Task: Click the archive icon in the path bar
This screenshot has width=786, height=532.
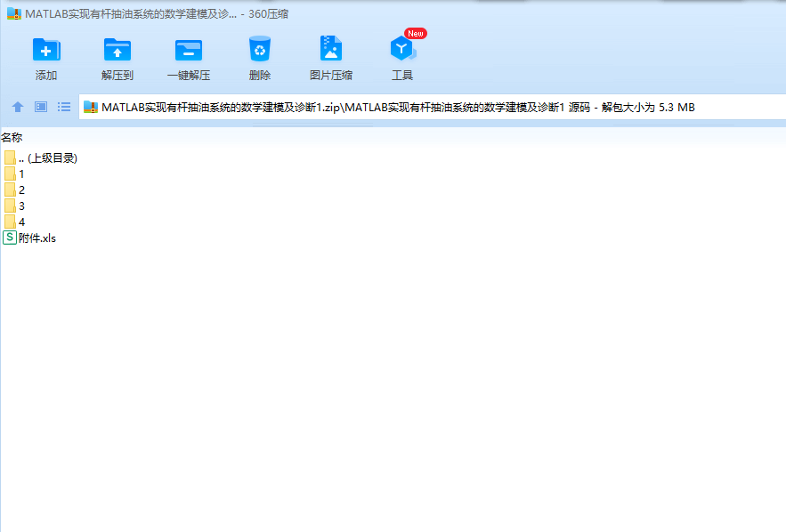Action: [91, 107]
